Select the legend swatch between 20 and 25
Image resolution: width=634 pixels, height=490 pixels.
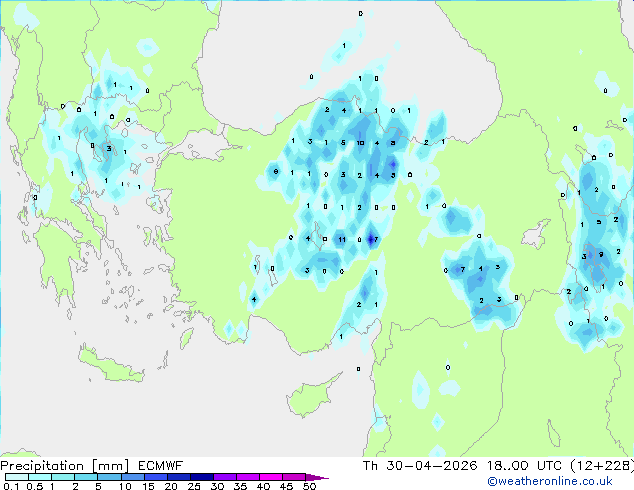coord(178,477)
